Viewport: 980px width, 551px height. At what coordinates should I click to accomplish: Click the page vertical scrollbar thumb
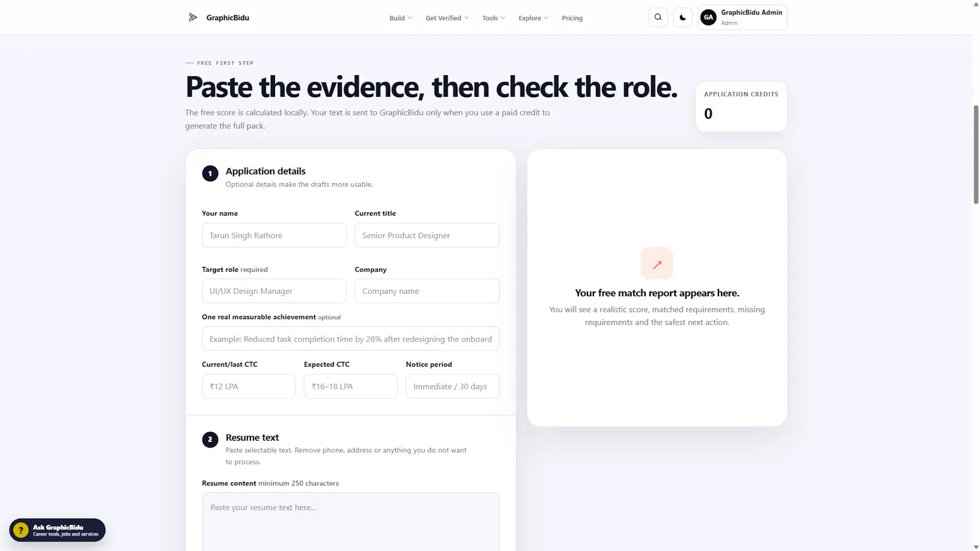coord(976,154)
